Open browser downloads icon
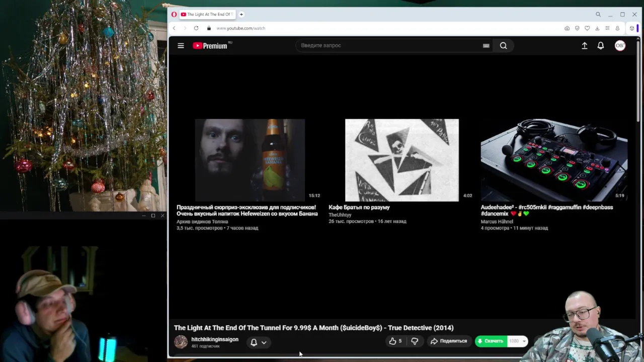Image resolution: width=644 pixels, height=362 pixels. [597, 28]
